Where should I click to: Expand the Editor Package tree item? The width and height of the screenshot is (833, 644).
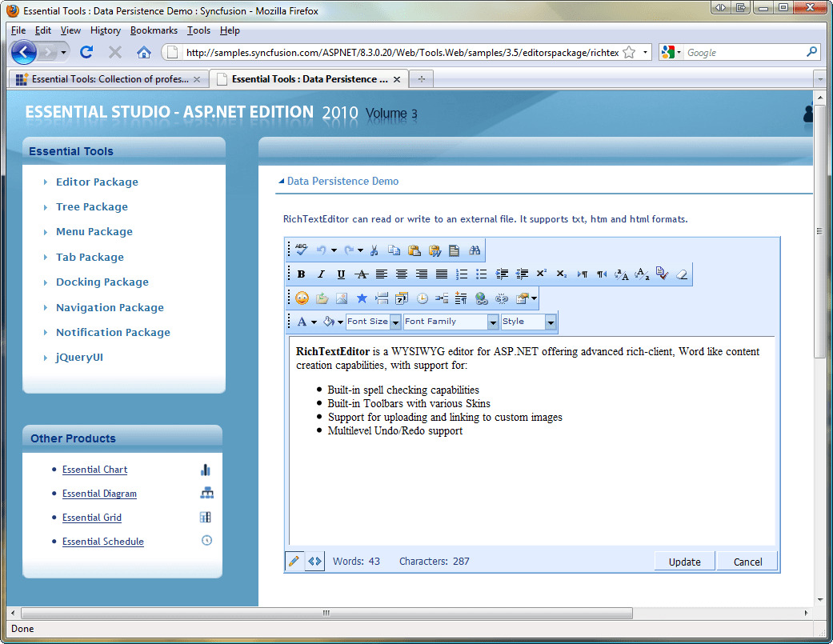[x=97, y=182]
